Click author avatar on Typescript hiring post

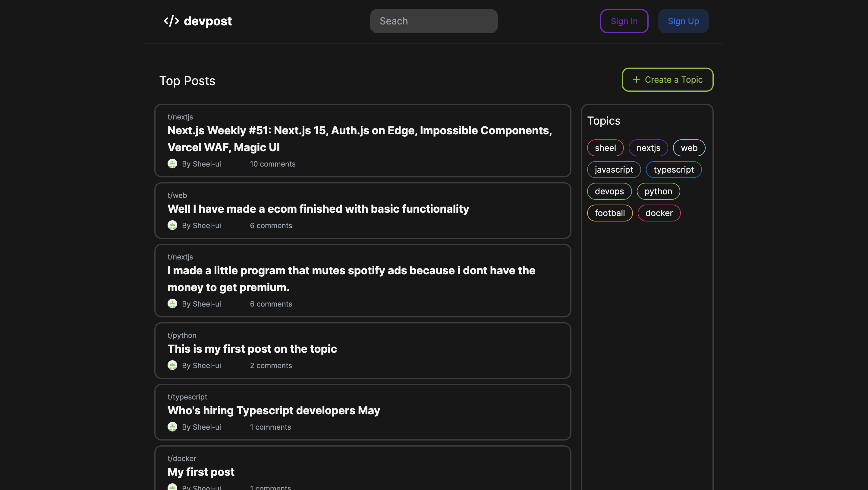click(172, 427)
